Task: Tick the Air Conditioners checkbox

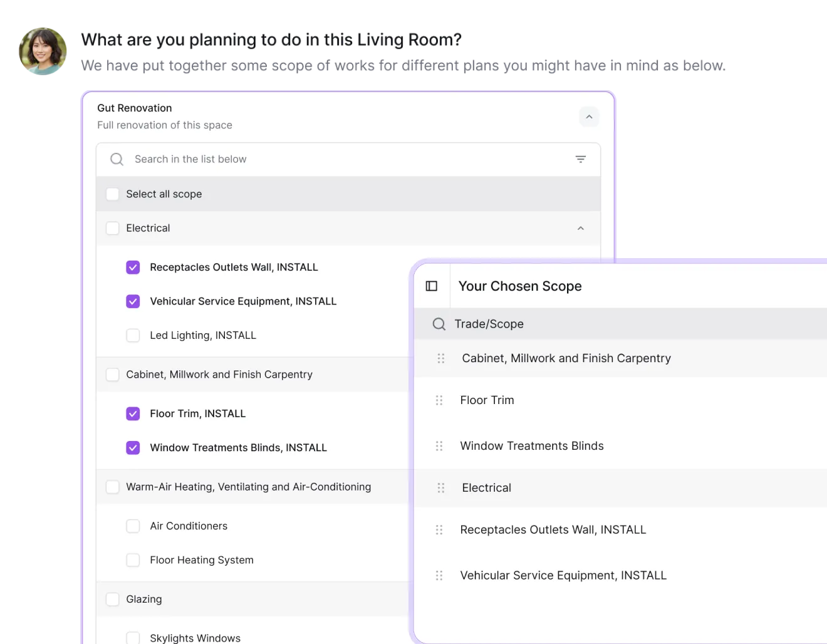Action: 133,526
